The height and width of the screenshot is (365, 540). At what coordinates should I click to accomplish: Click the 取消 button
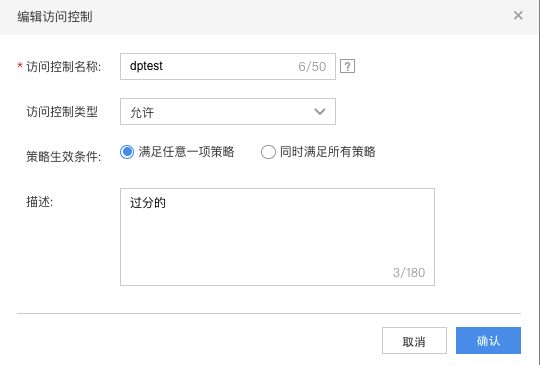[414, 341]
